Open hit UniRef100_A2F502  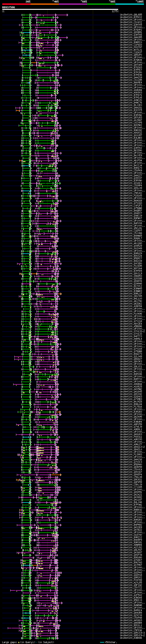pos(131,595)
